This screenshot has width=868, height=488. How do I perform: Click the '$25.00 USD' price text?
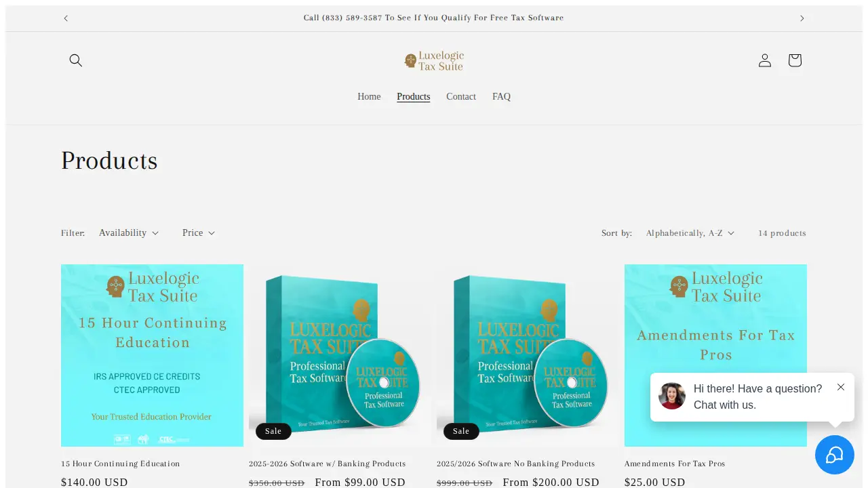pos(655,483)
